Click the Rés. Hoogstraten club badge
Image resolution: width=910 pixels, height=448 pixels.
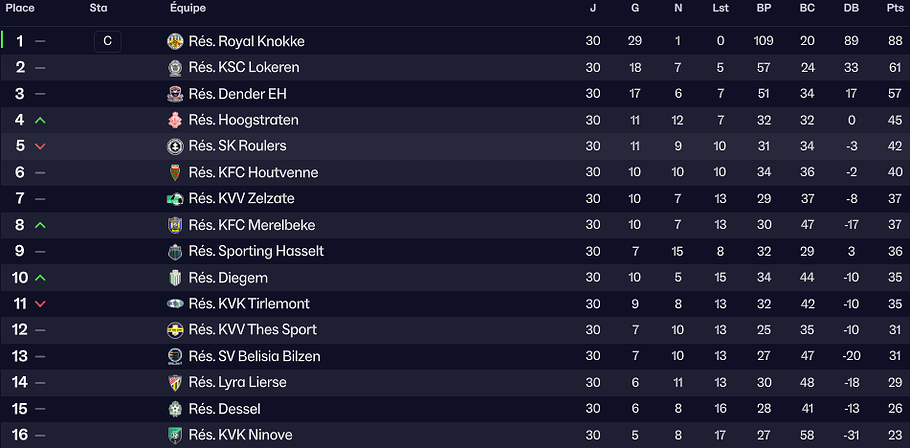[176, 120]
